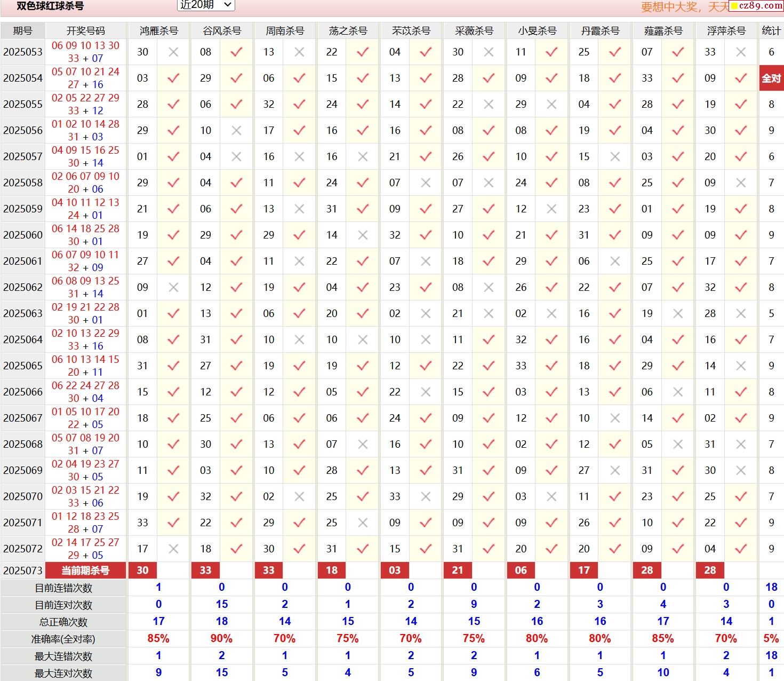
Task: Click the 统计 column header
Action: coord(771,31)
